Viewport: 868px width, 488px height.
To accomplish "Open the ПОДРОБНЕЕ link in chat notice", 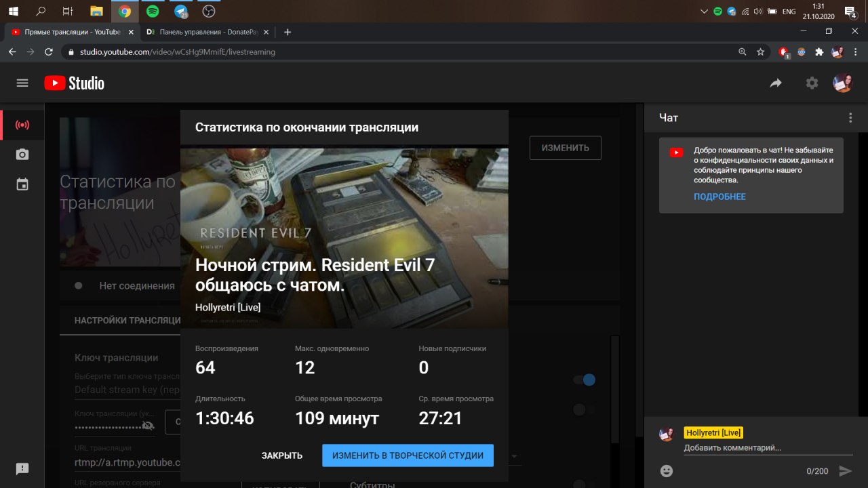I will pos(719,197).
